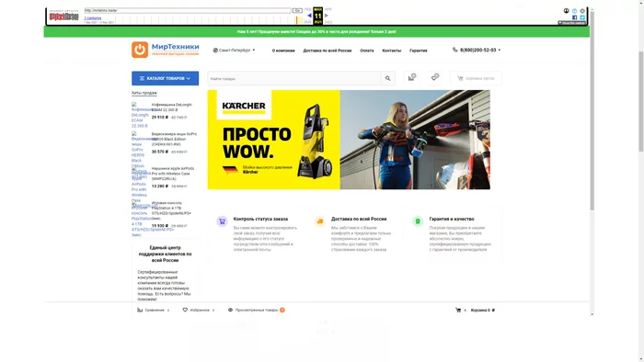Screen dimensions: 644x362
Task: Click the Контроль статуса заказа cart icon
Action: coord(222,221)
